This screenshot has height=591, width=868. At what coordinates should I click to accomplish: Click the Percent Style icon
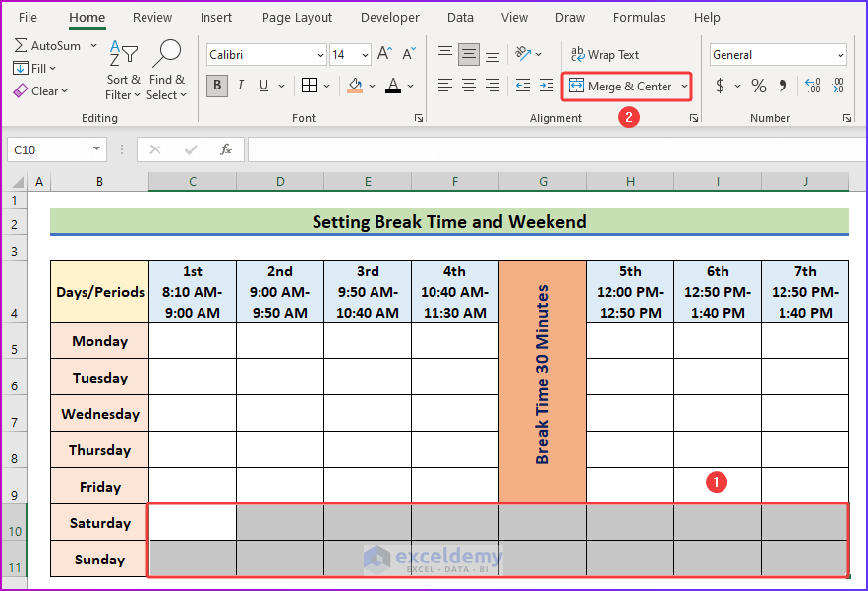click(x=758, y=86)
